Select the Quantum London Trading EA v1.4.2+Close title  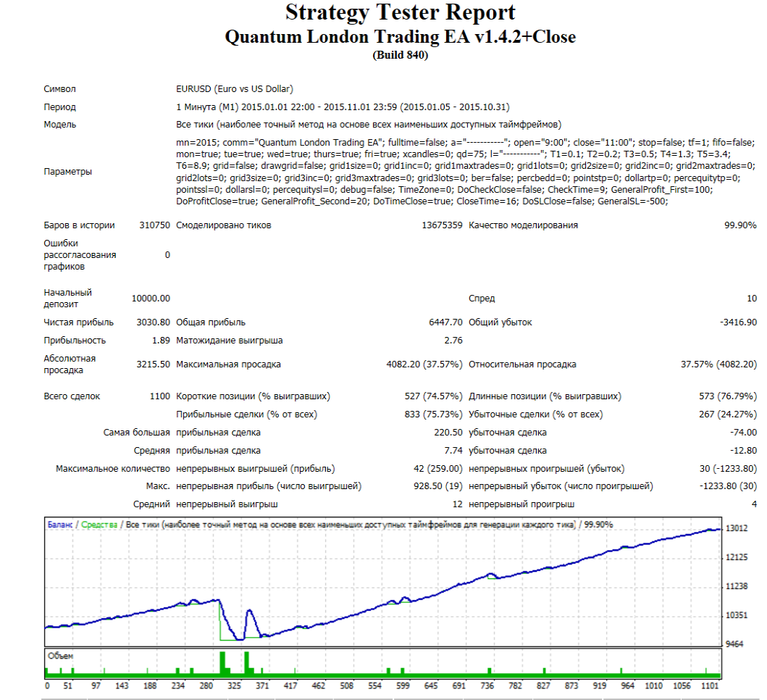coord(400,37)
